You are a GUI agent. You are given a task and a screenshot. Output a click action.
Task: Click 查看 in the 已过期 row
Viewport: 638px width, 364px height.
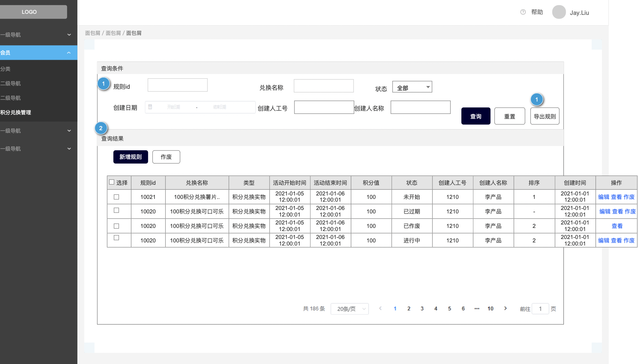coord(618,211)
